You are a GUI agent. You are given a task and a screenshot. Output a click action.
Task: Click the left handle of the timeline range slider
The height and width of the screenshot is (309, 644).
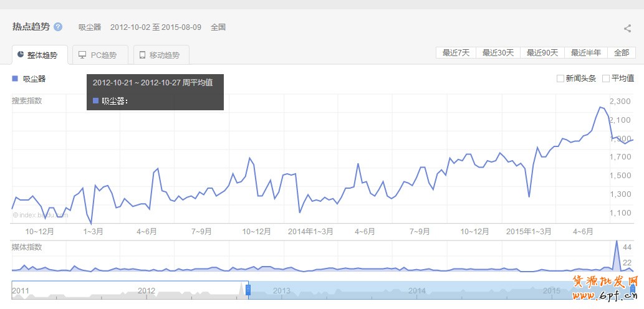click(248, 290)
